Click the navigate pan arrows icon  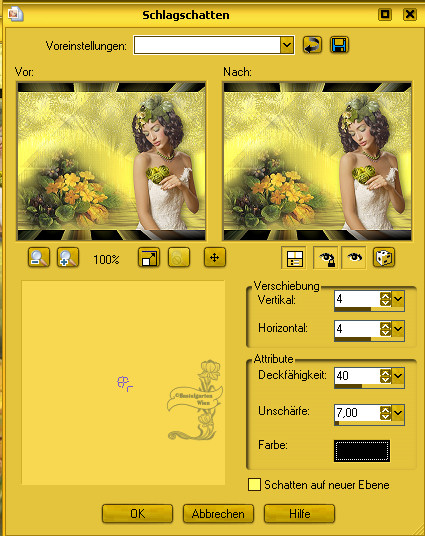pos(215,257)
